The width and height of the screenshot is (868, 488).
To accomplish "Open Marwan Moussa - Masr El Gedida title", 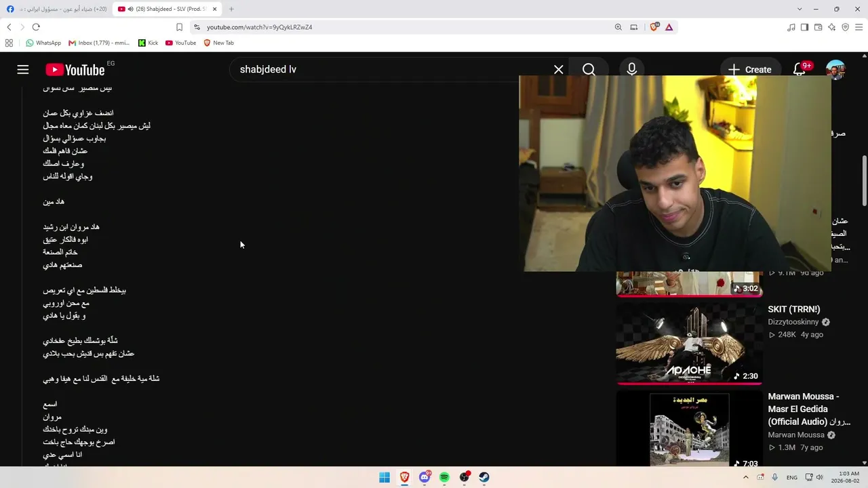I will click(809, 409).
